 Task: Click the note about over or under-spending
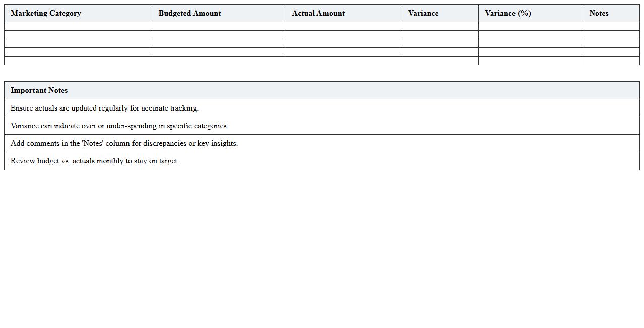tap(321, 126)
